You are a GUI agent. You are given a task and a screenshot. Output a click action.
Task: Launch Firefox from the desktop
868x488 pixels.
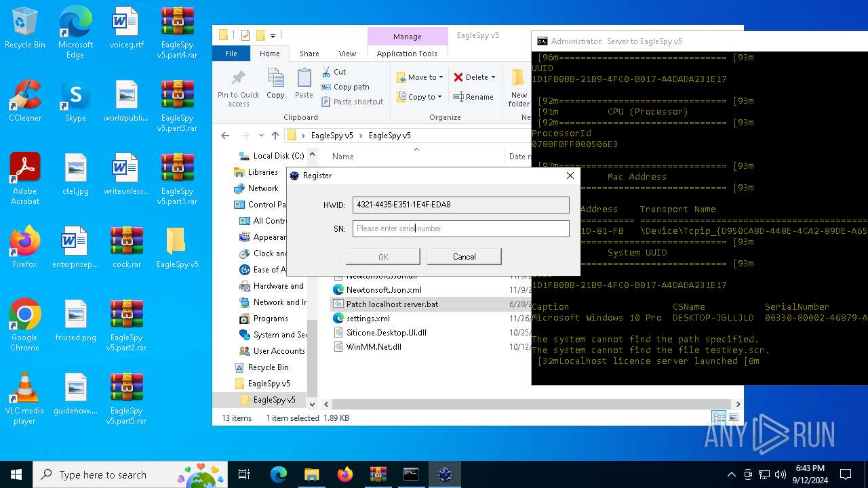(24, 247)
